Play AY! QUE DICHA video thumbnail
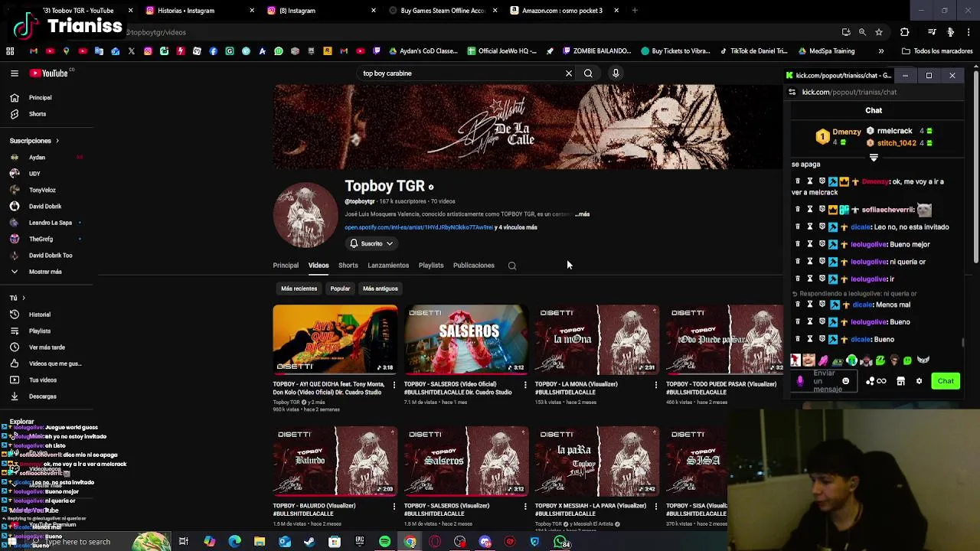The image size is (980, 551). pyautogui.click(x=335, y=340)
